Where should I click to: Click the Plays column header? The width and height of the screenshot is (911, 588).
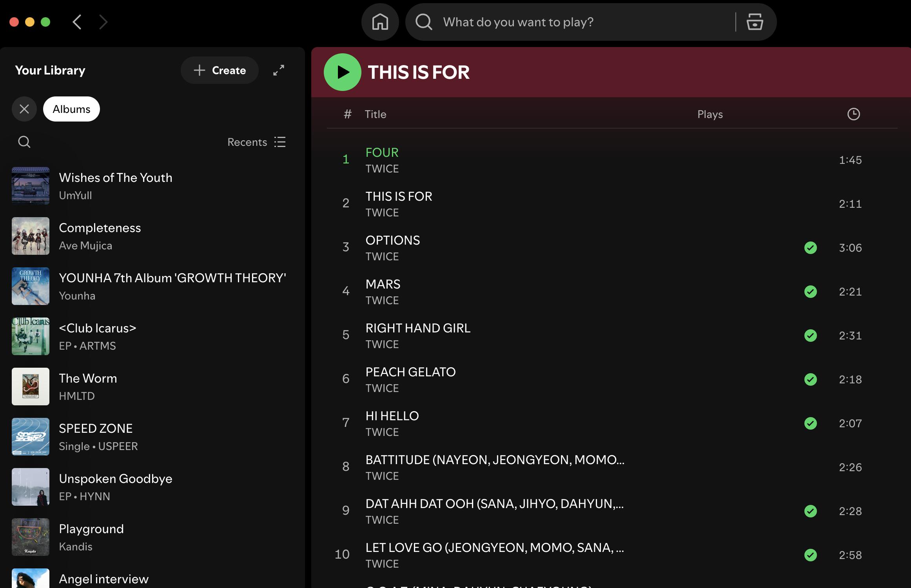(710, 114)
